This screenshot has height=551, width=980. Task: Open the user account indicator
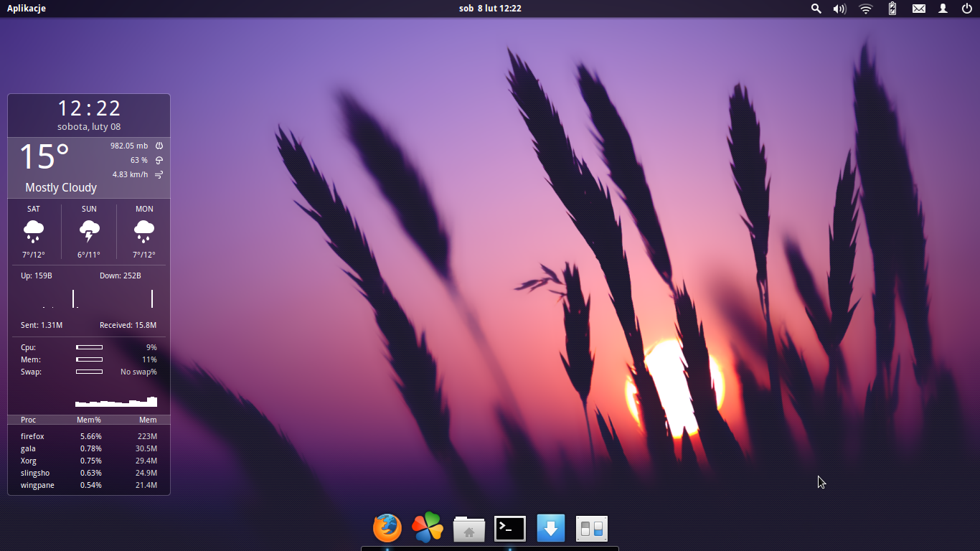[x=943, y=9]
